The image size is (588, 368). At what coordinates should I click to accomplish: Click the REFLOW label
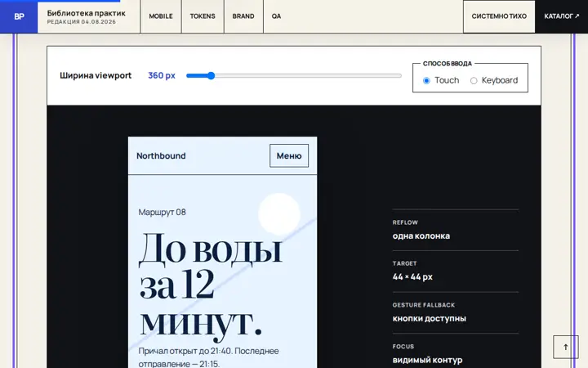405,222
